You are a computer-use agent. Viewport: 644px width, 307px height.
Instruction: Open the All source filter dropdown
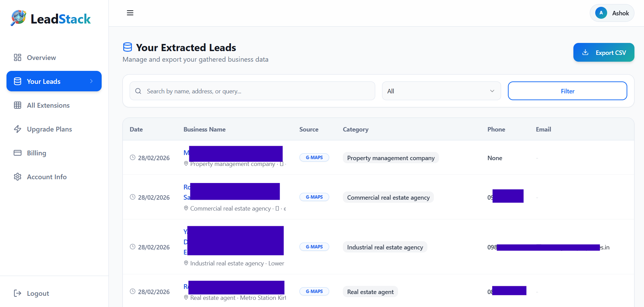pyautogui.click(x=441, y=91)
